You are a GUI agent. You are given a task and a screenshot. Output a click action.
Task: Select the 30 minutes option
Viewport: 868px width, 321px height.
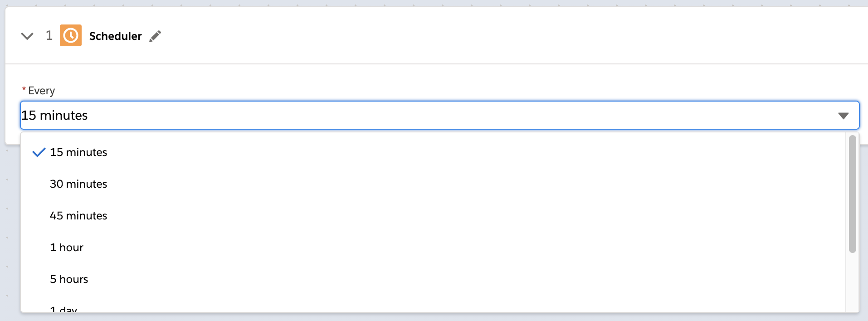(x=78, y=184)
